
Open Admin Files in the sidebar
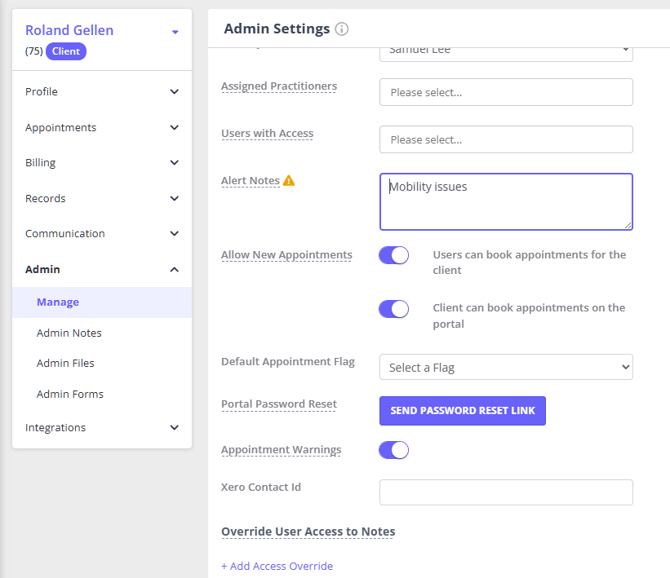66,363
